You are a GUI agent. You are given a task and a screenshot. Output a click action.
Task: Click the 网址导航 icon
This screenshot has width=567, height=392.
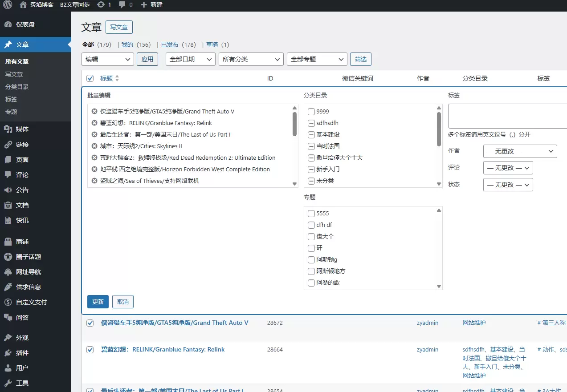pos(8,272)
